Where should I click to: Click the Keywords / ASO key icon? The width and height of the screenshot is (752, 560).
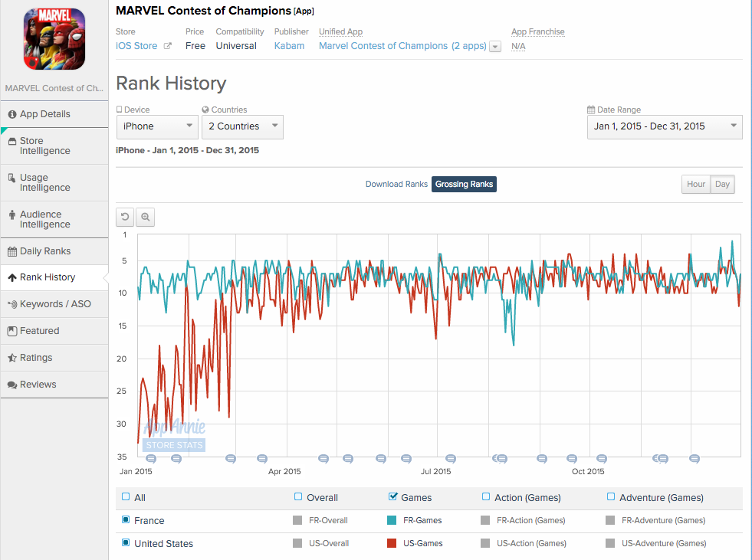coord(12,304)
